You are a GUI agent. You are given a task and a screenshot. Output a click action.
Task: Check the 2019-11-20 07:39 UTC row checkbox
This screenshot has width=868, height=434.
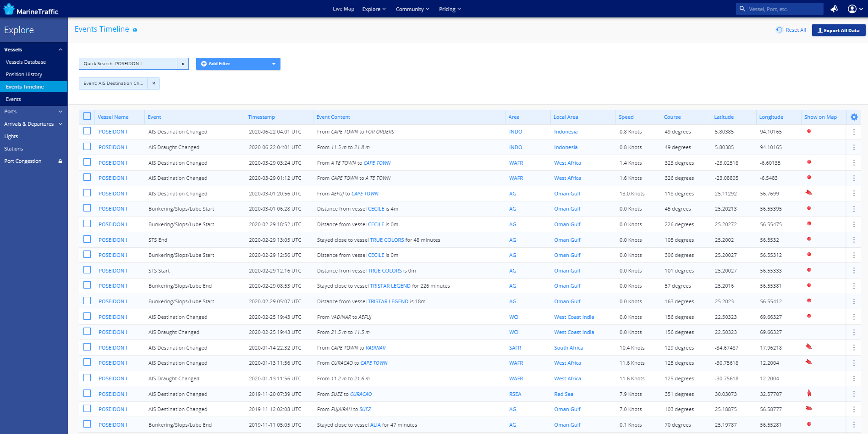pos(87,394)
